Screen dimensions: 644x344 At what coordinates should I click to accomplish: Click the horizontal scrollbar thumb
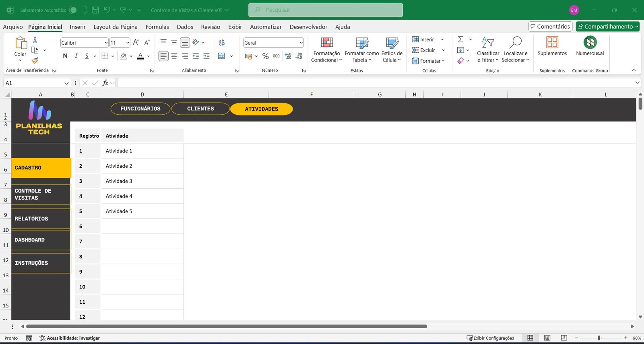click(227, 326)
